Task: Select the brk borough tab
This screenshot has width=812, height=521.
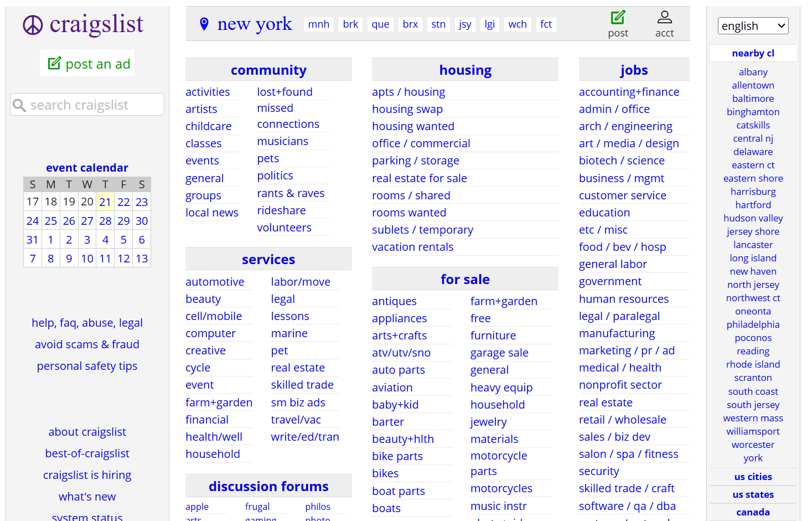Action: pos(350,24)
